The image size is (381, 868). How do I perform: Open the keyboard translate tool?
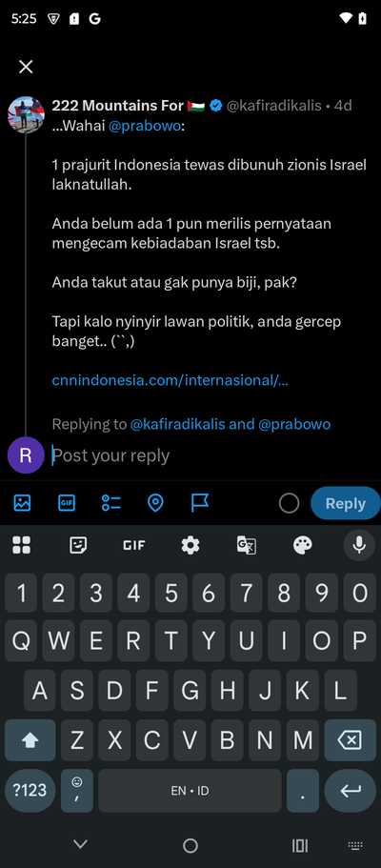tap(247, 546)
